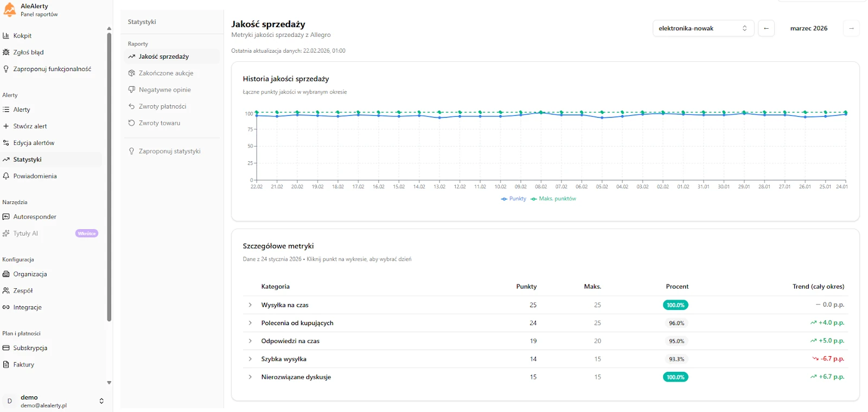
Task: Expand the Wysyłka na czas row
Action: 250,305
